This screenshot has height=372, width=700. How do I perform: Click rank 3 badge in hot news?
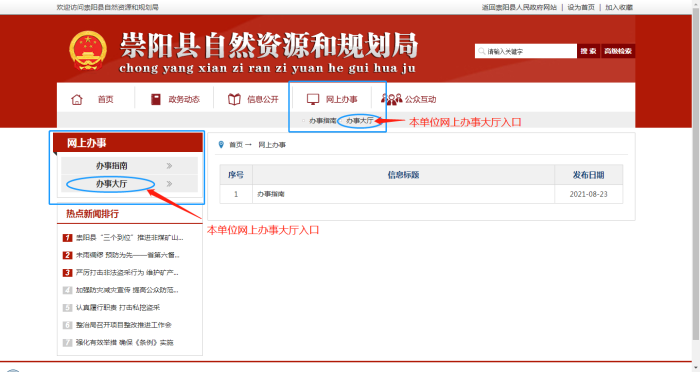67,272
